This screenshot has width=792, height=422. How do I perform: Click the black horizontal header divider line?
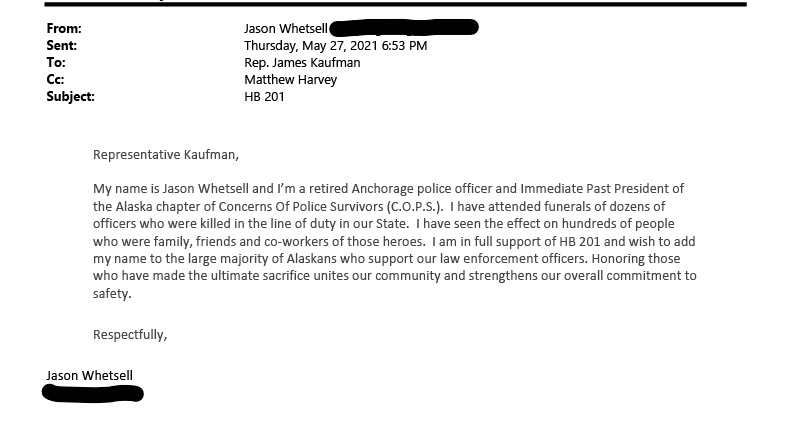tap(395, 4)
